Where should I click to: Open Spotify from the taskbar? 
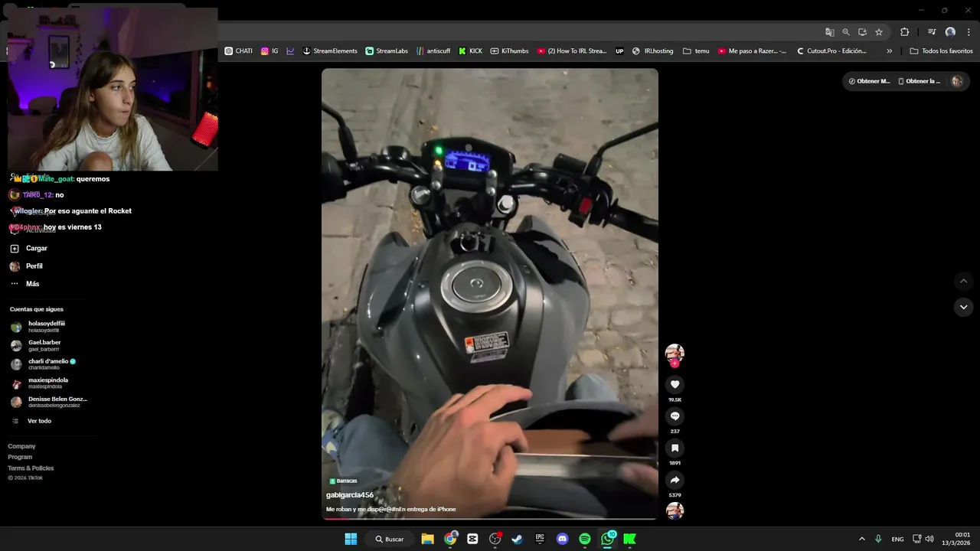tap(585, 539)
